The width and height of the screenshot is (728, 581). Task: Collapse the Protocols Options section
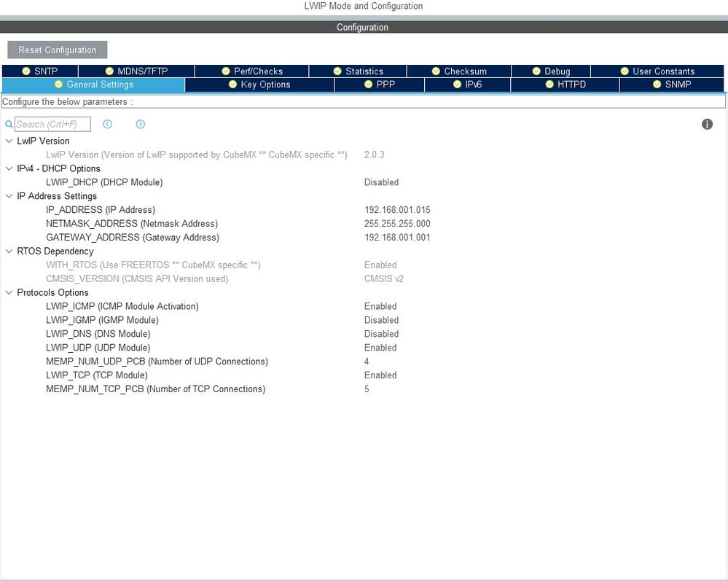[9, 292]
